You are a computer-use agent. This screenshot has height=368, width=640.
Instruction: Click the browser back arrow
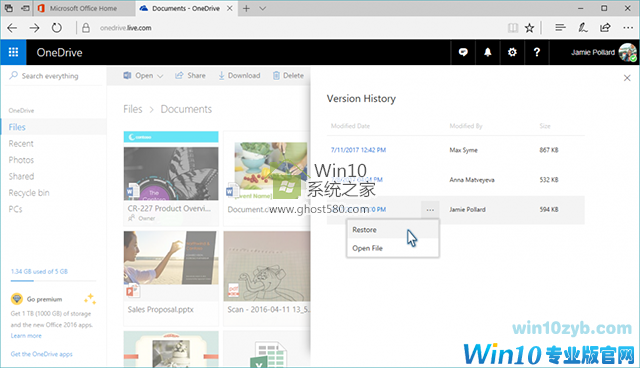(x=12, y=28)
